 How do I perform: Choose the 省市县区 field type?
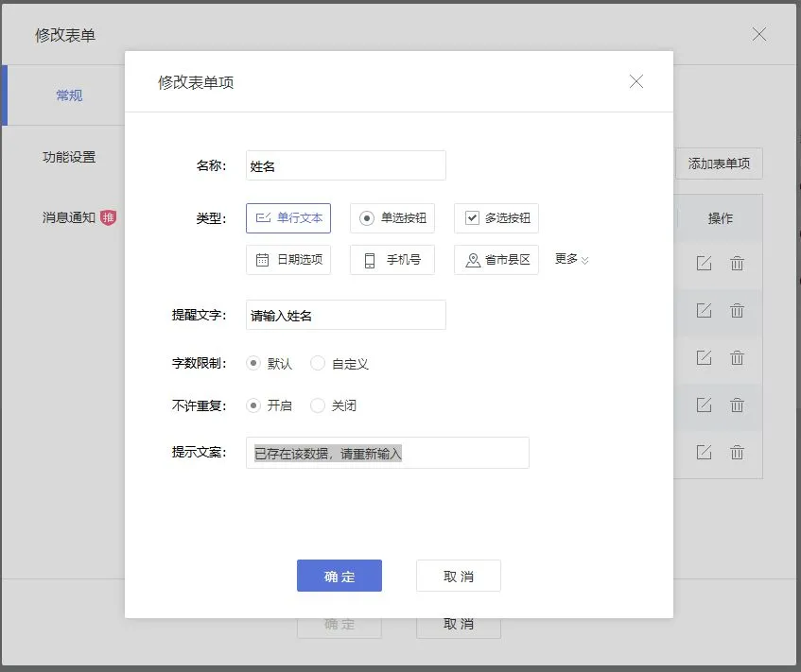[x=496, y=260]
